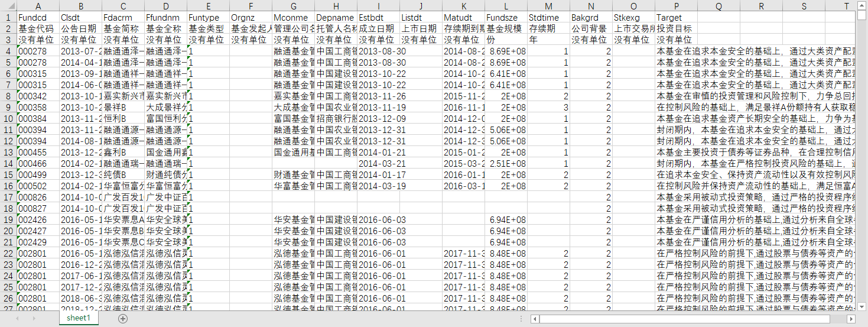The image size is (868, 327).
Task: Select fund code cell 000466
Action: point(38,163)
